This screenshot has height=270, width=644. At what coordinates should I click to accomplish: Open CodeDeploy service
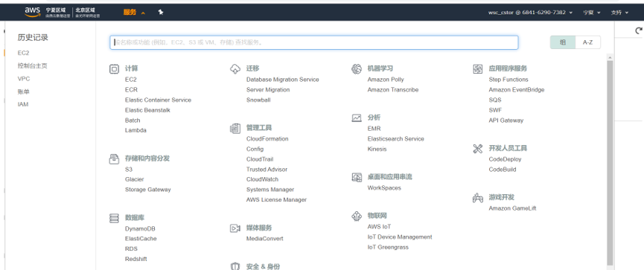coord(505,158)
